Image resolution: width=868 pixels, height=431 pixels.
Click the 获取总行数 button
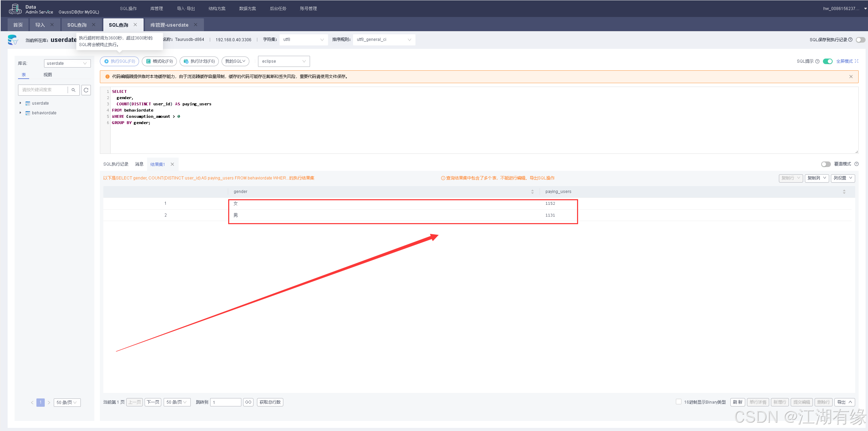click(270, 402)
